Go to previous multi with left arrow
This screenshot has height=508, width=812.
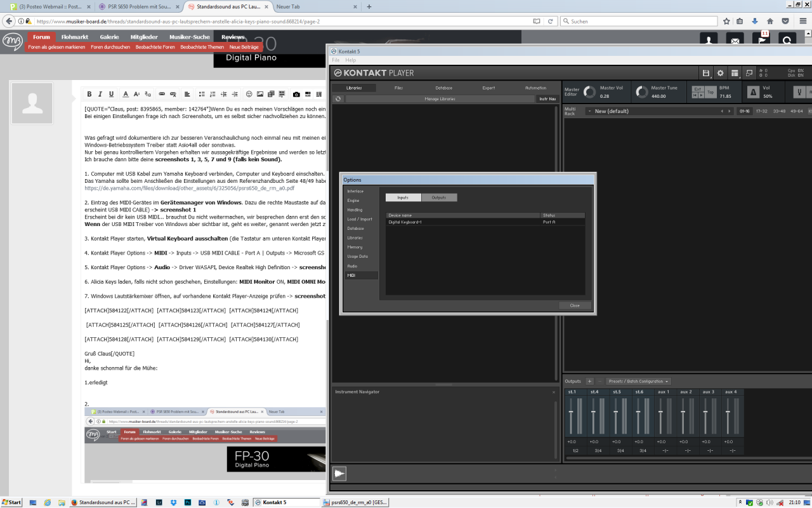tap(721, 111)
